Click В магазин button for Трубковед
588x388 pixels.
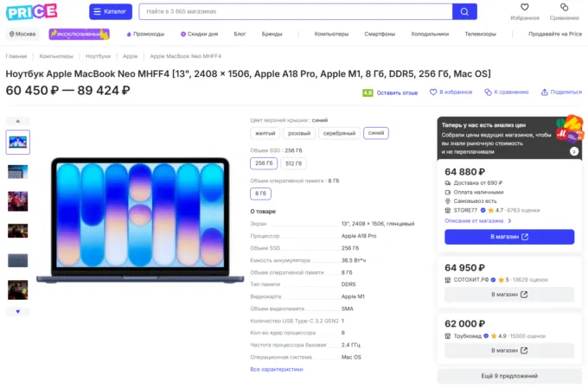point(509,351)
